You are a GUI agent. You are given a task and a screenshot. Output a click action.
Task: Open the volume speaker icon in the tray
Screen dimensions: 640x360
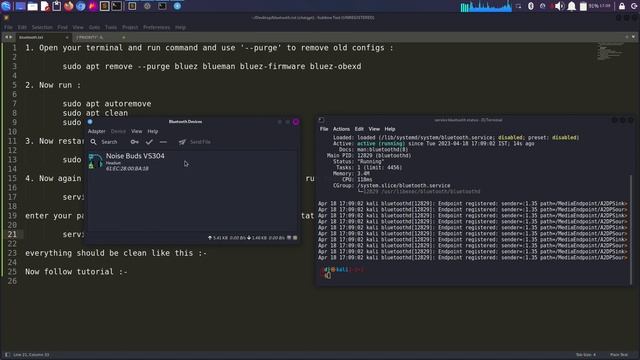coord(559,6)
